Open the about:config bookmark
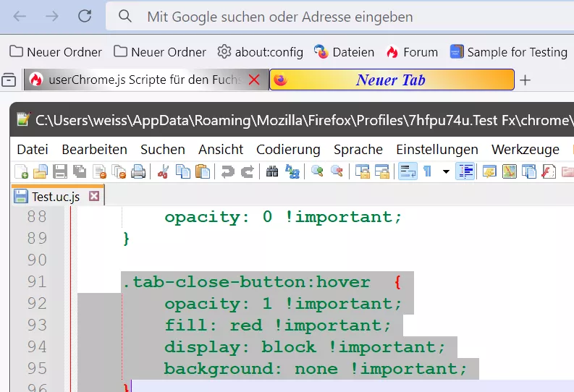The image size is (574, 392). [x=260, y=52]
